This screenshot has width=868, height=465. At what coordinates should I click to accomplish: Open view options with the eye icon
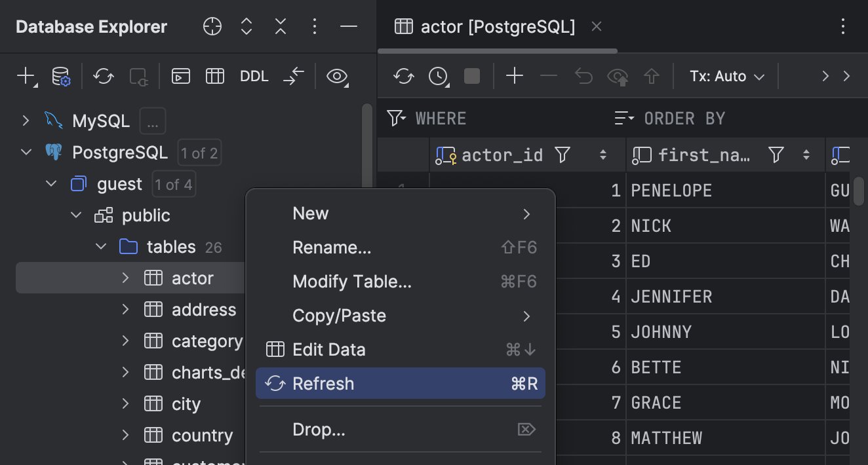pyautogui.click(x=337, y=77)
